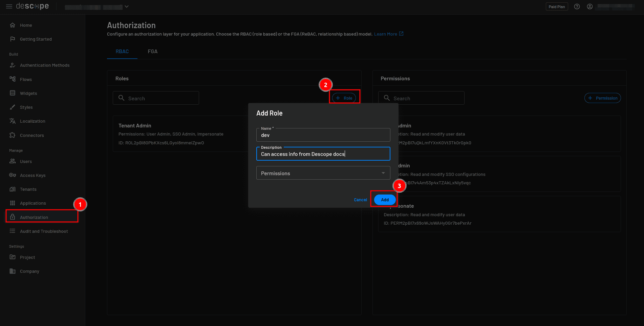
Task: Click the add Permission button
Action: pyautogui.click(x=602, y=98)
